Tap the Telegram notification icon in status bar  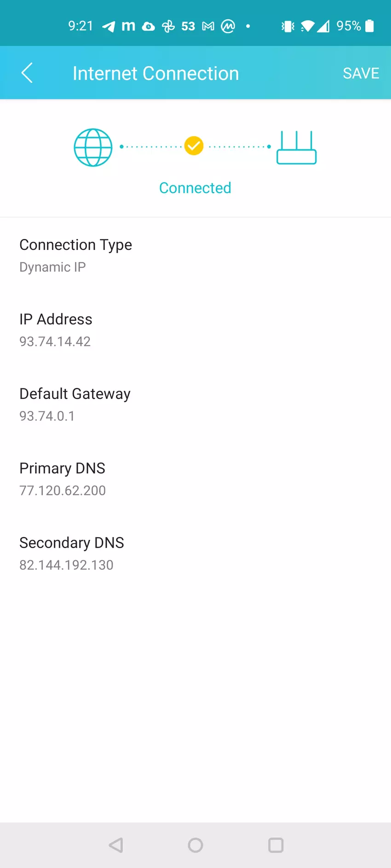(109, 27)
